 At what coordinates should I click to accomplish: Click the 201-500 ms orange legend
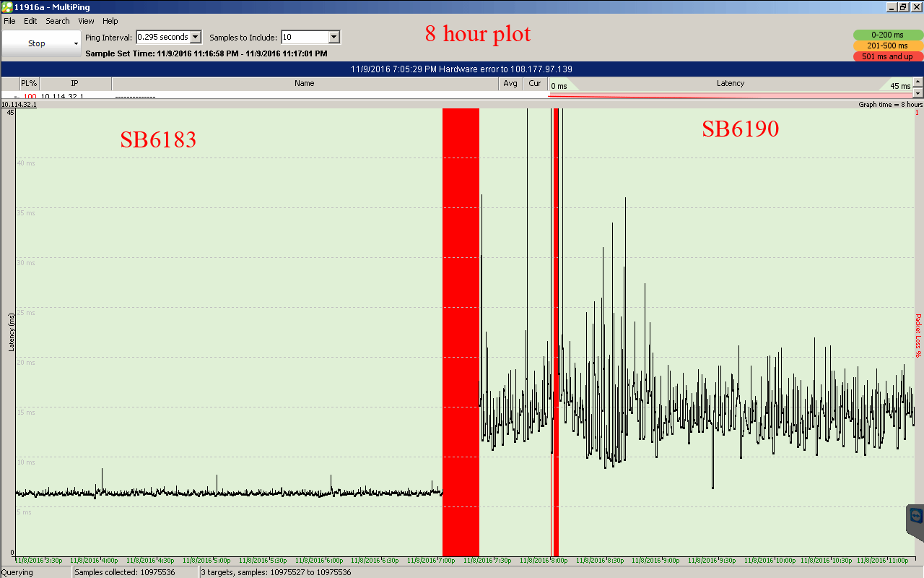click(x=887, y=46)
